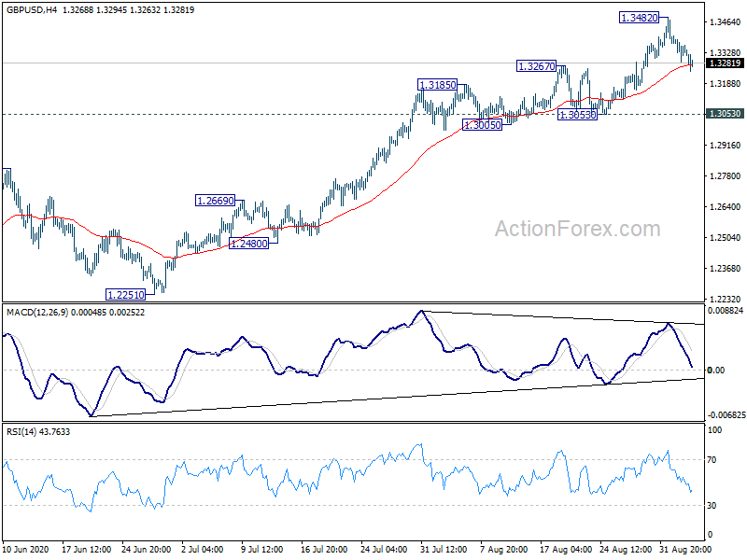This screenshot has height=560, width=747.
Task: Click the RSI 30 level label
Action: point(712,505)
